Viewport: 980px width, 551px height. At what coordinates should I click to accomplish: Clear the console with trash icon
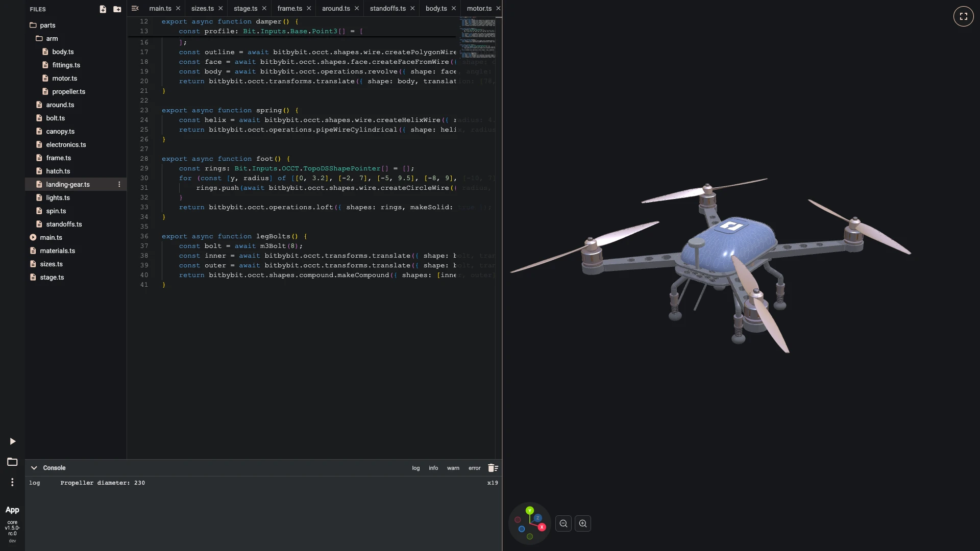point(493,468)
